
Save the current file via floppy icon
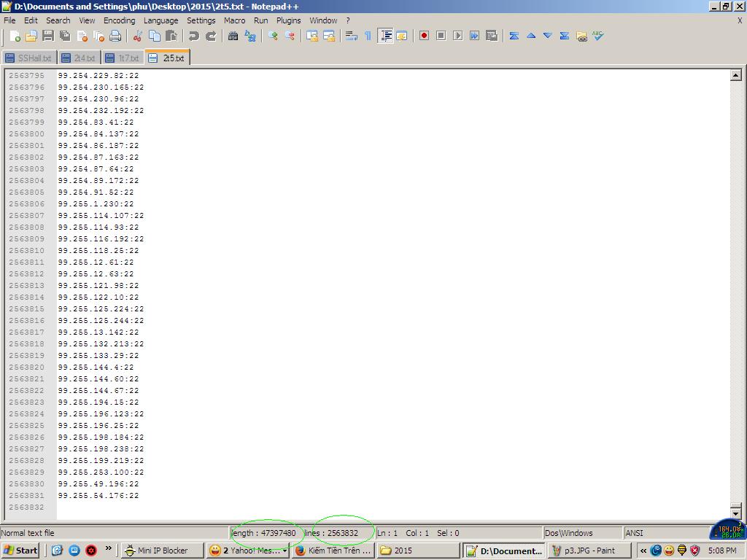coord(48,36)
